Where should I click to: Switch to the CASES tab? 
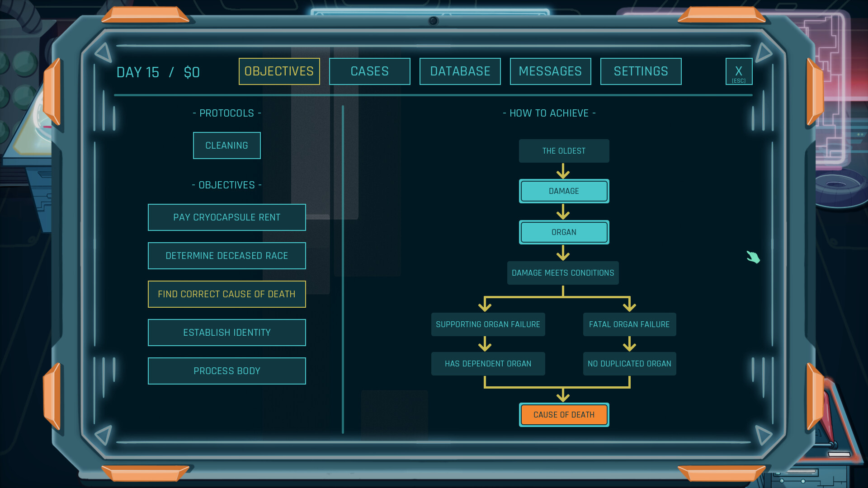point(369,71)
